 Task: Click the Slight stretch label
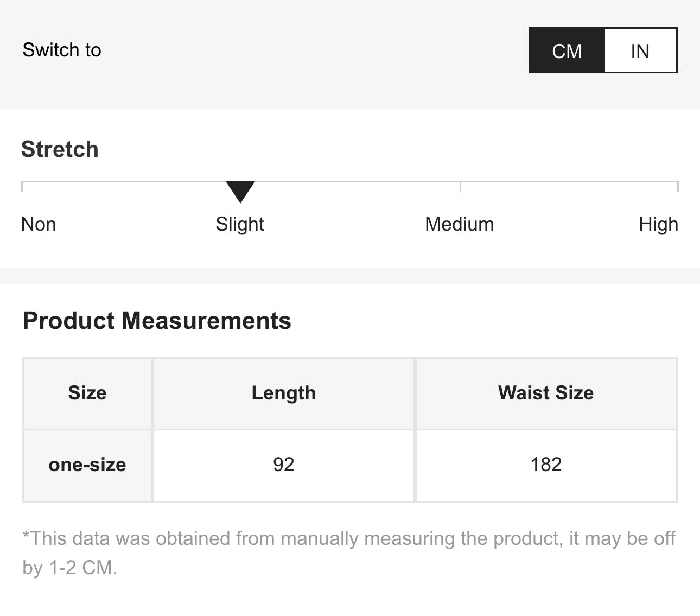coord(239,224)
